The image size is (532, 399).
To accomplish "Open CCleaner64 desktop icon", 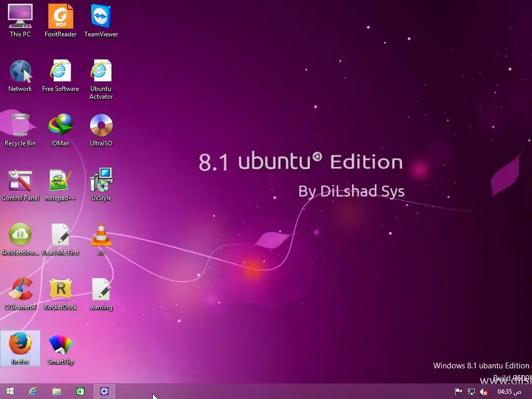I will pos(20,294).
